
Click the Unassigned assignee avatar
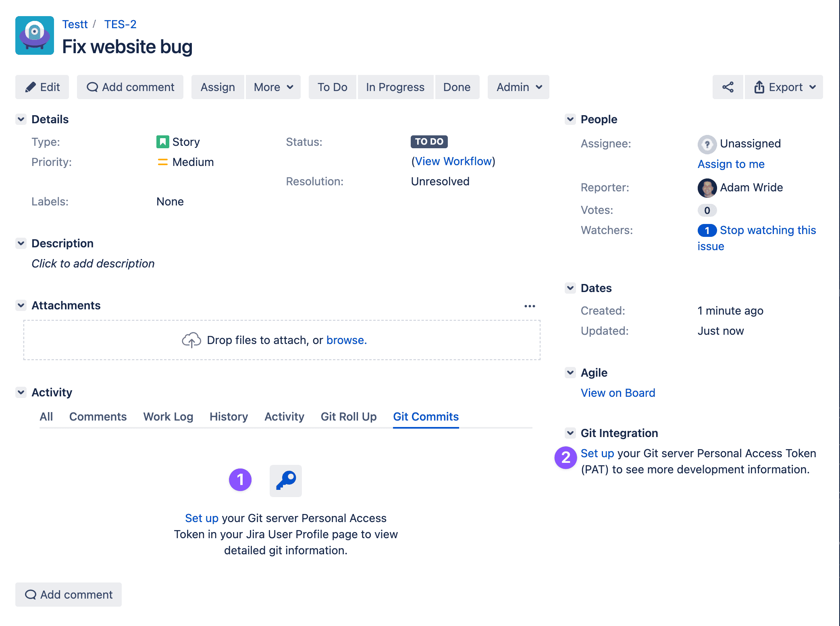click(x=707, y=144)
